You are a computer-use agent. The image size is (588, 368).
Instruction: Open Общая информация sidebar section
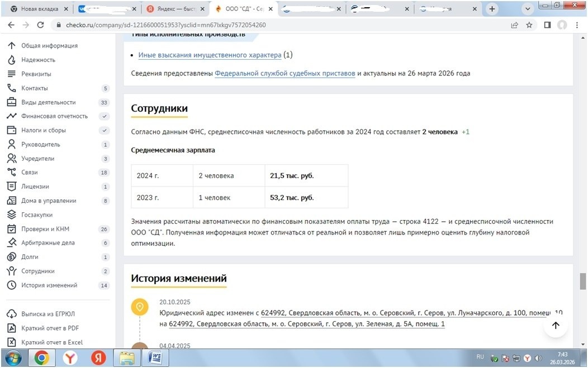(49, 46)
